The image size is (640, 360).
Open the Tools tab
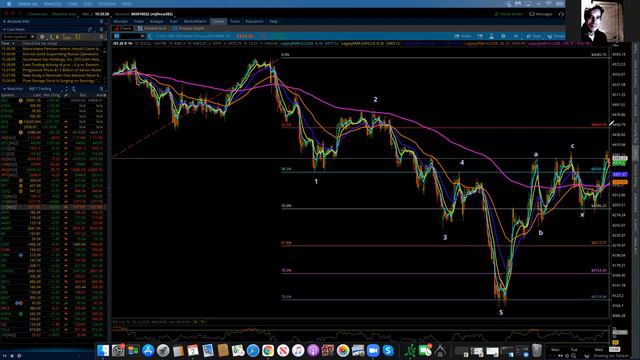pos(235,21)
